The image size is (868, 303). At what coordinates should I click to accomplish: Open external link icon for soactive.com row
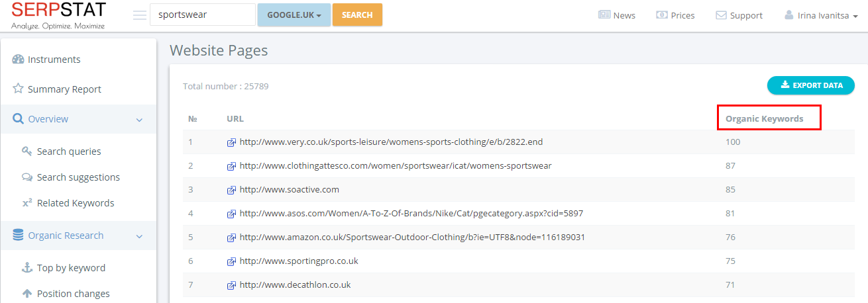pos(231,190)
